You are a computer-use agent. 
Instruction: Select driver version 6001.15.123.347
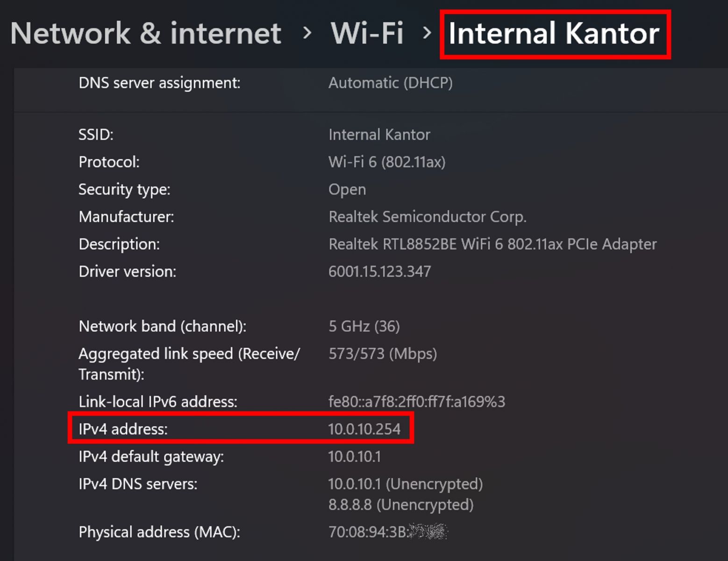379,272
